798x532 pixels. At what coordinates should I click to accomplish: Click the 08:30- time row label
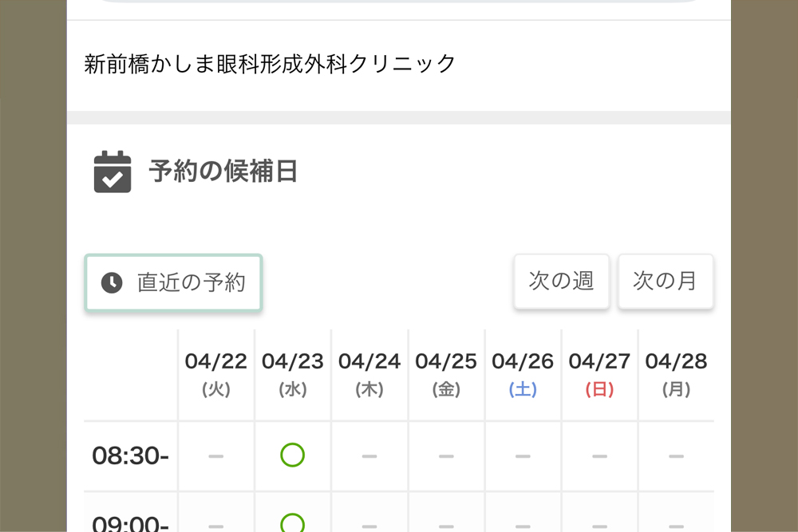[x=130, y=455]
